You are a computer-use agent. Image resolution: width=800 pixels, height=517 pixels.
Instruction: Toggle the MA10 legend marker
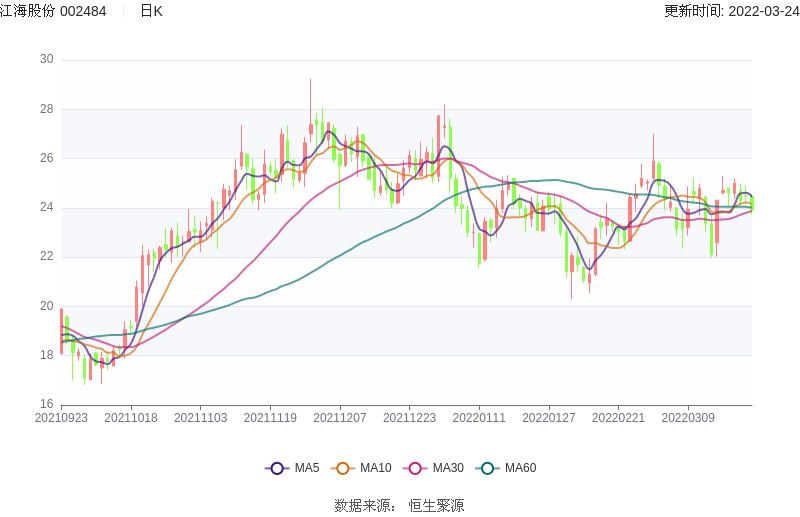tap(344, 468)
